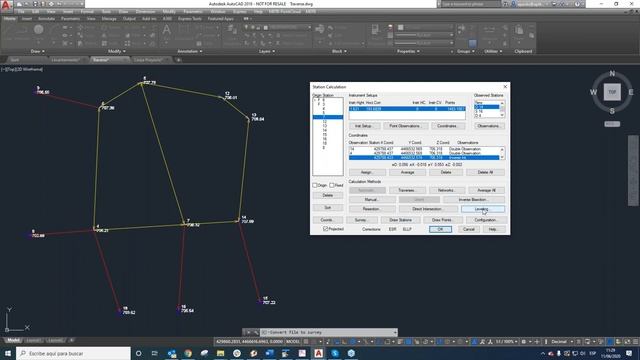The height and width of the screenshot is (360, 640).
Task: Click the Paste icon in Clipboard panel
Action: (519, 30)
